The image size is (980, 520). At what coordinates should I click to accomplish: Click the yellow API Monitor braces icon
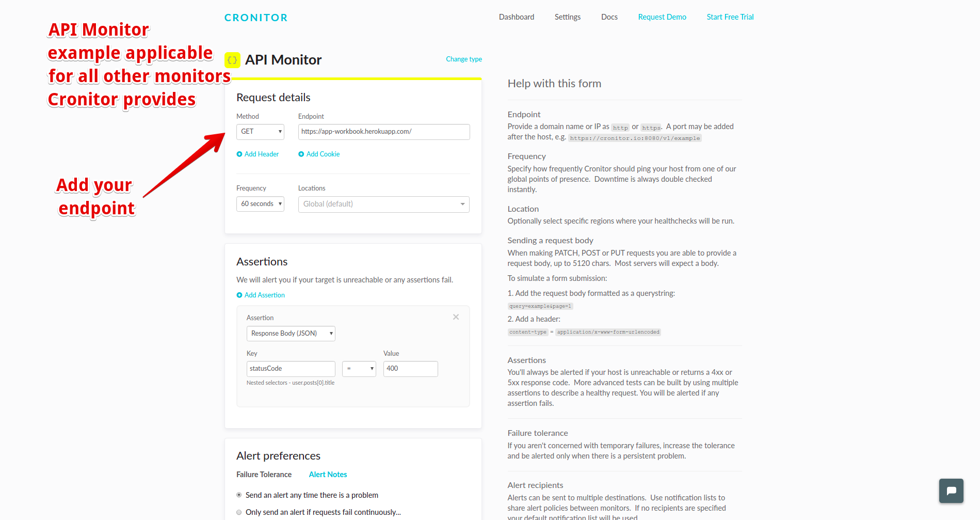coord(232,60)
